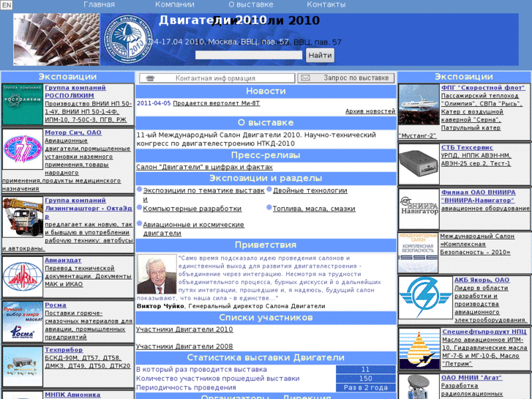
Task: Open the Компании menu item
Action: [x=175, y=4]
